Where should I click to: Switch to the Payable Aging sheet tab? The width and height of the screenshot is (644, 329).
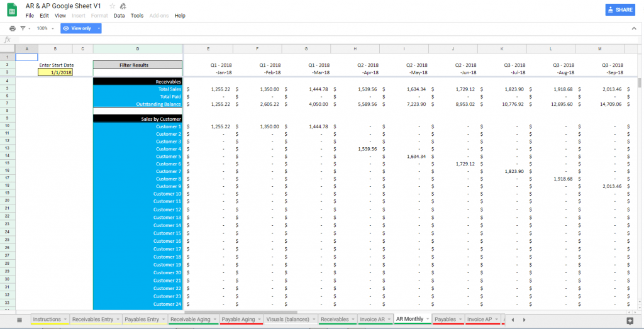pos(238,319)
